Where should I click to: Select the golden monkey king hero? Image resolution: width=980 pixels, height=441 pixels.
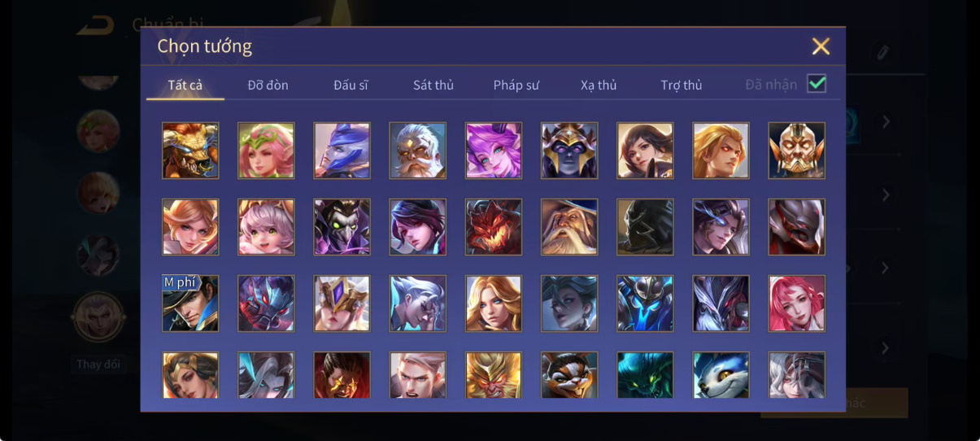pos(494,375)
